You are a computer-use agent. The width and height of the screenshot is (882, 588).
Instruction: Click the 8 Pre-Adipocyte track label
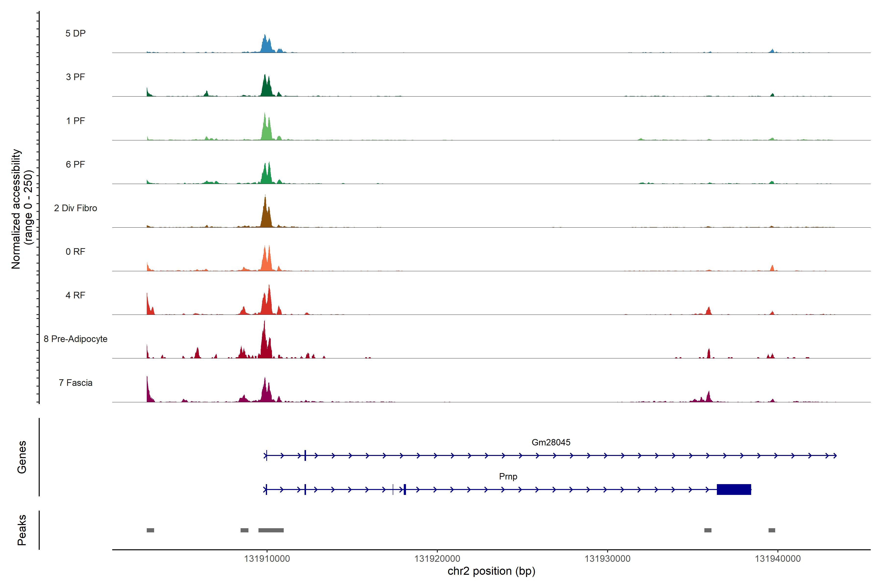[x=75, y=339]
